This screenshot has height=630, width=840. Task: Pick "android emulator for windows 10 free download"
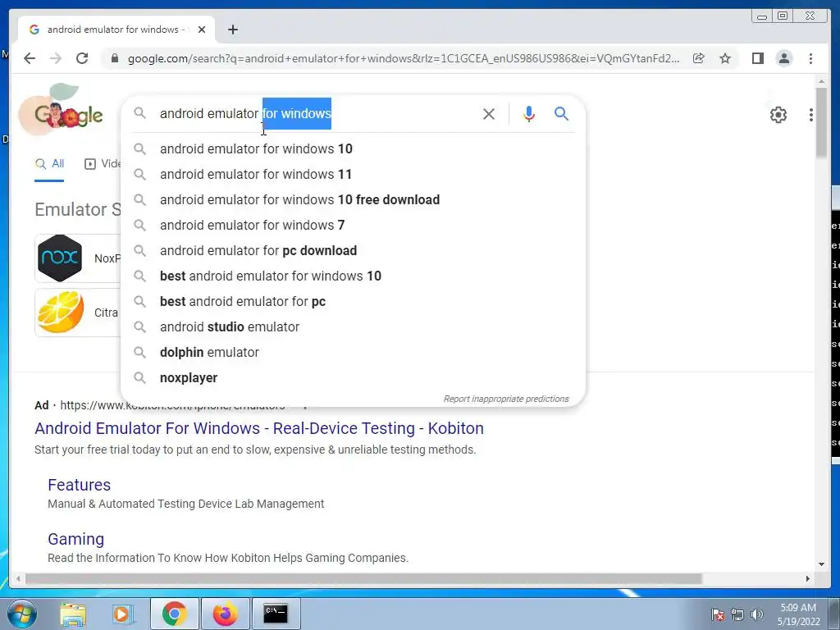(x=354, y=200)
